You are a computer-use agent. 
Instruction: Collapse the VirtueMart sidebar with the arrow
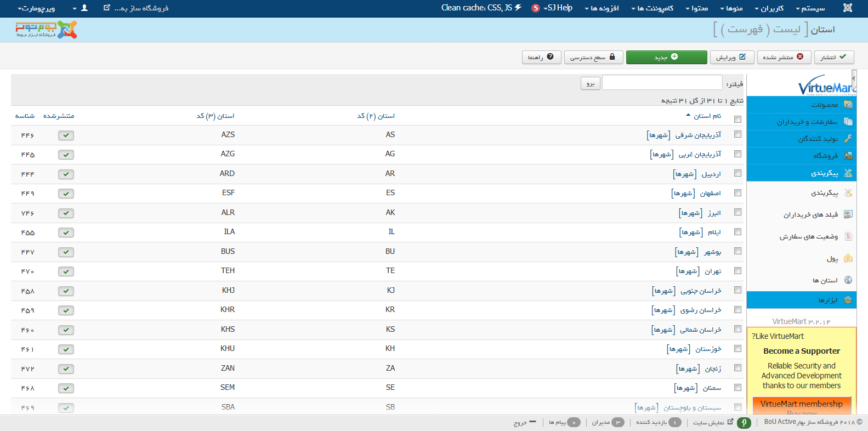(853, 78)
